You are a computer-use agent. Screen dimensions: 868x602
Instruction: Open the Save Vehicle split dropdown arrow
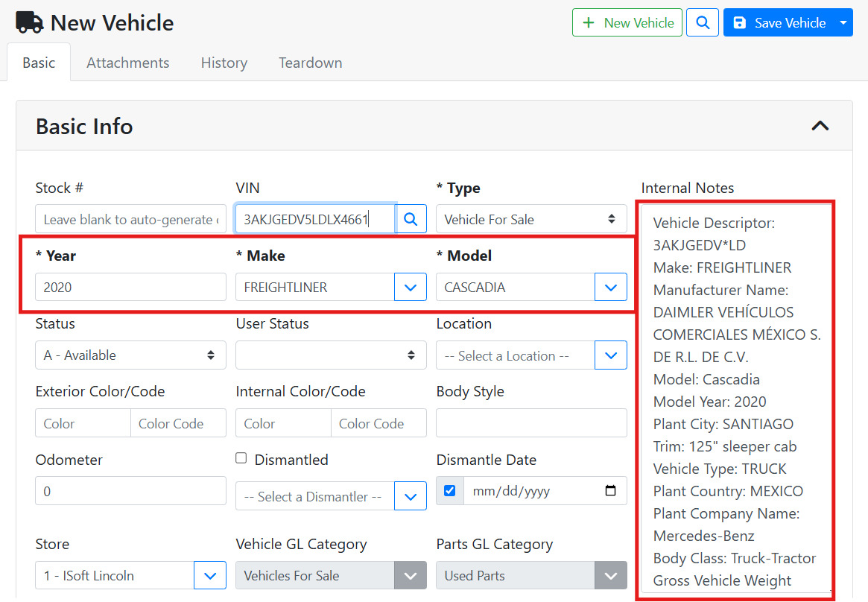(x=843, y=23)
